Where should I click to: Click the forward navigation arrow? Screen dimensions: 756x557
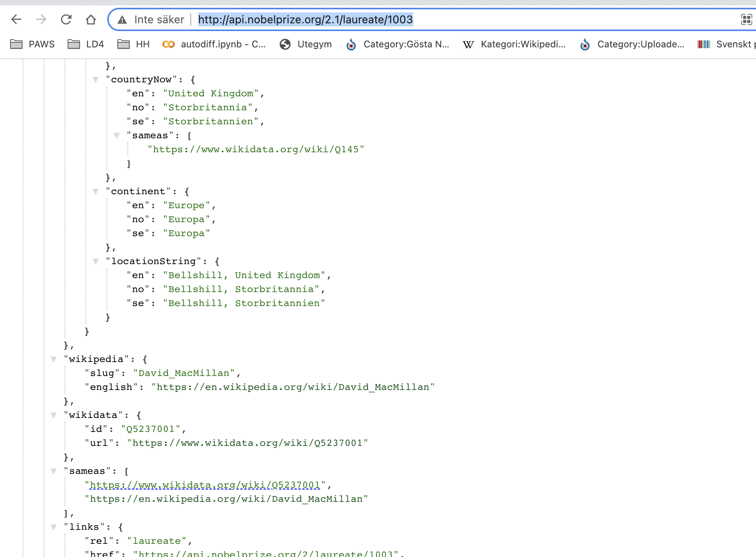point(41,19)
